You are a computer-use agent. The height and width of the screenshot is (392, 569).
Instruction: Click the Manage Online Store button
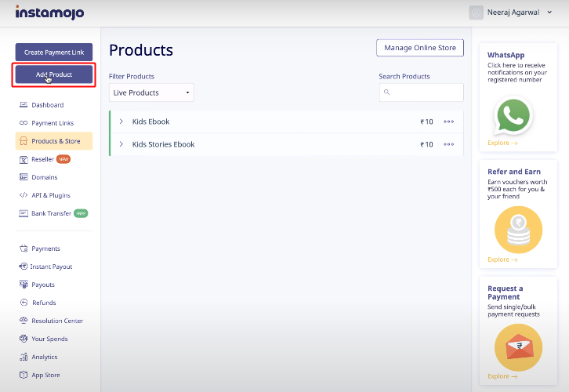(419, 48)
